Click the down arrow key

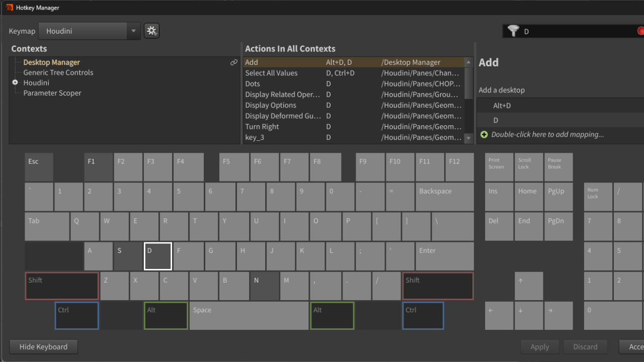tap(529, 316)
